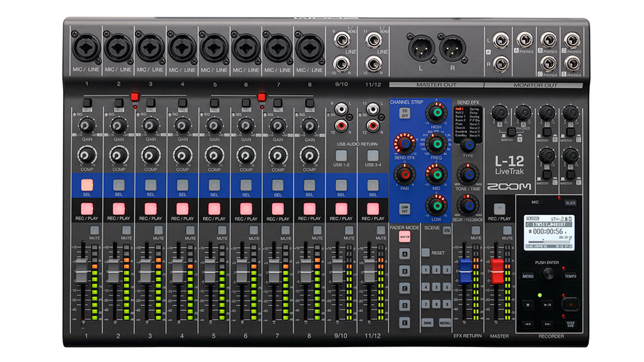Screen dimensions: 644x362
Task: Select fader mode E
Action: (405, 323)
